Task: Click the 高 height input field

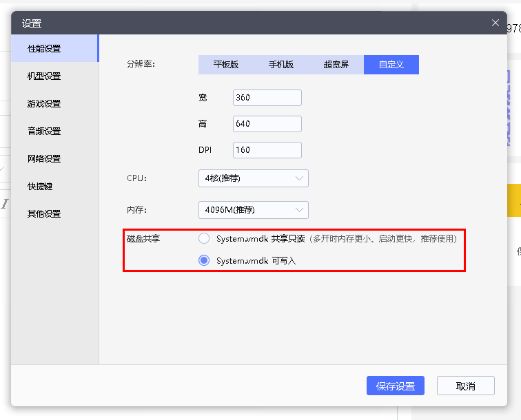Action: [267, 124]
